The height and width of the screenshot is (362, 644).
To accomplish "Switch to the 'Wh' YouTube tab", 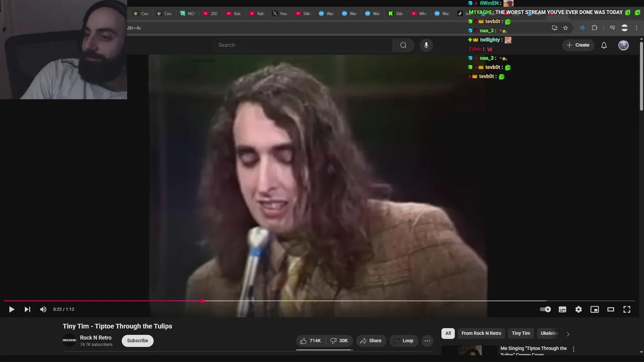I will coord(419,14).
